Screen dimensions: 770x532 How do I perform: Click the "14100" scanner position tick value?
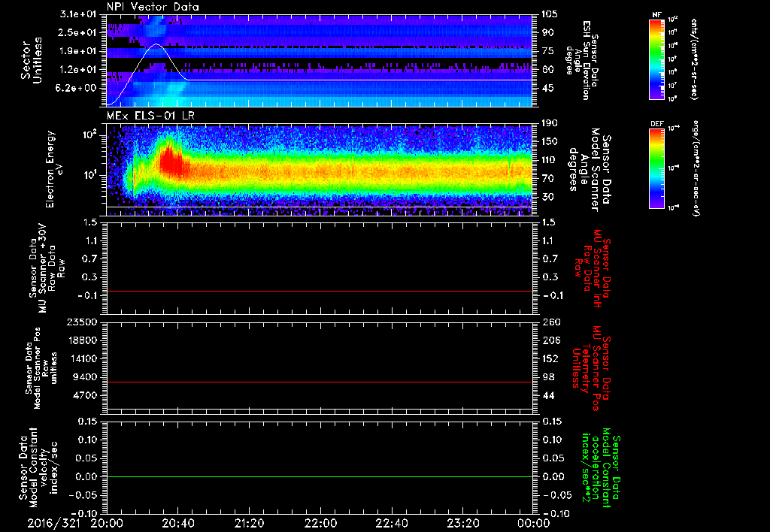(83, 358)
